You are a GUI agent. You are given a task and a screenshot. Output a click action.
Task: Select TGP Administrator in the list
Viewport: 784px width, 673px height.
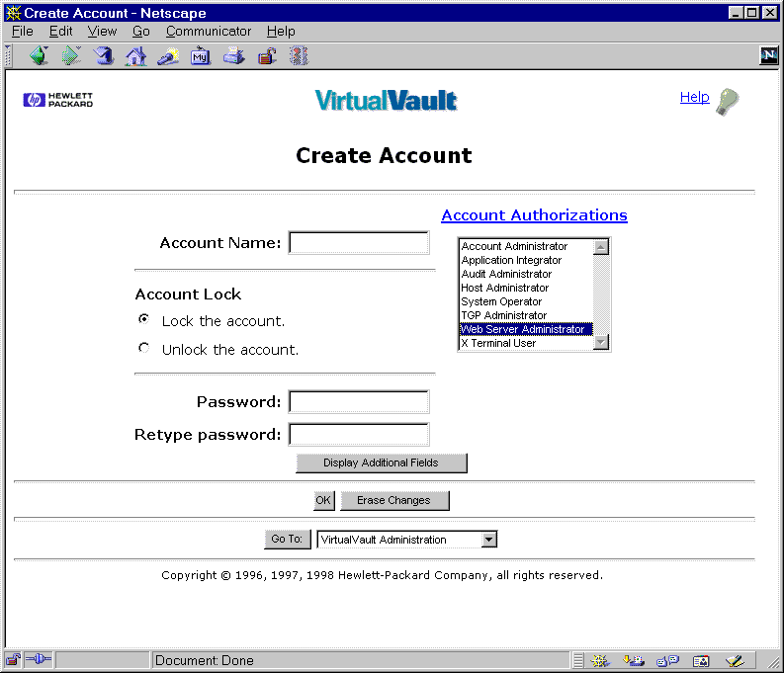click(526, 315)
